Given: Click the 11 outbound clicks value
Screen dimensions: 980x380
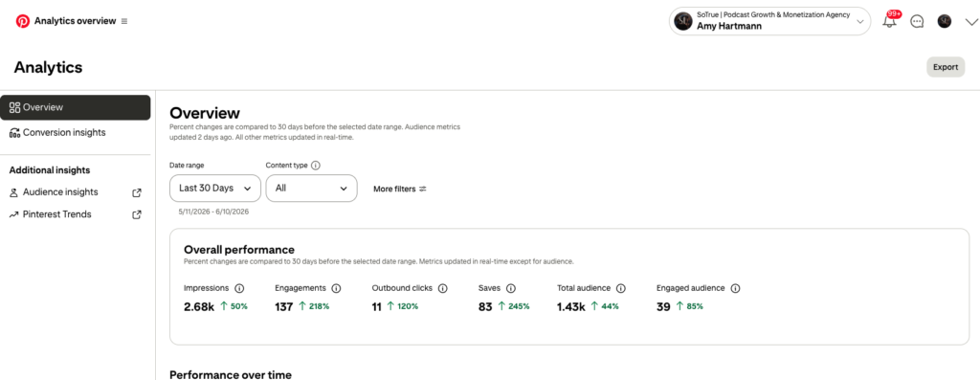Looking at the screenshot, I should (x=377, y=307).
